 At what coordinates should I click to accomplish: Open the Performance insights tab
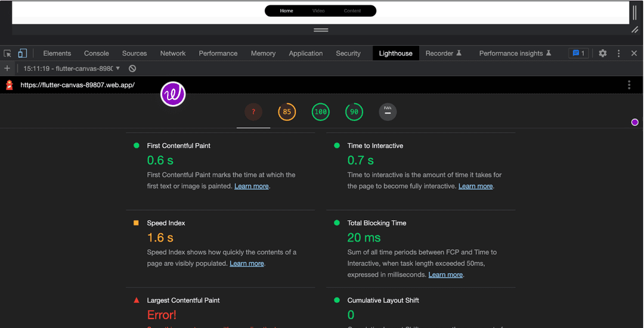[515, 53]
